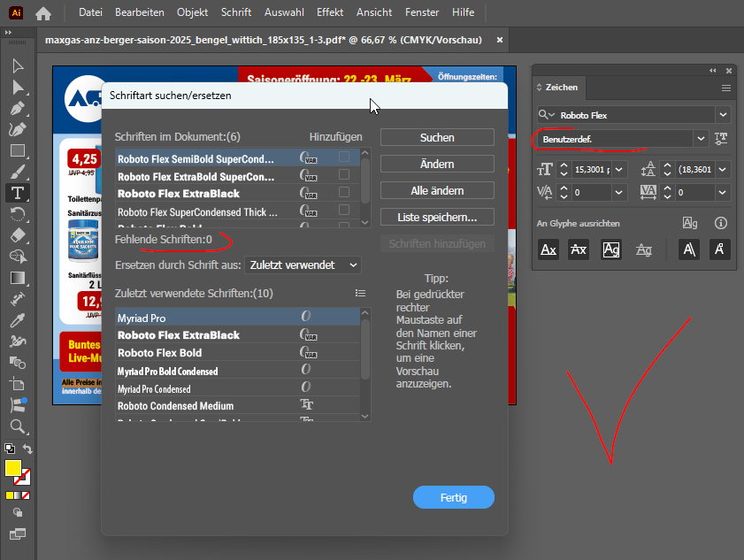This screenshot has width=744, height=560.
Task: Activate the Type tool
Action: point(17,193)
